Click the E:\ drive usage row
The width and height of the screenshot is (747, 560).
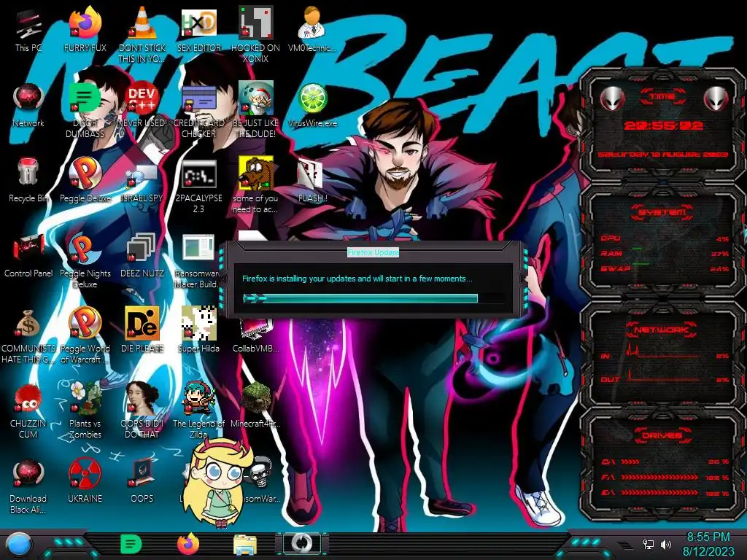(664, 492)
